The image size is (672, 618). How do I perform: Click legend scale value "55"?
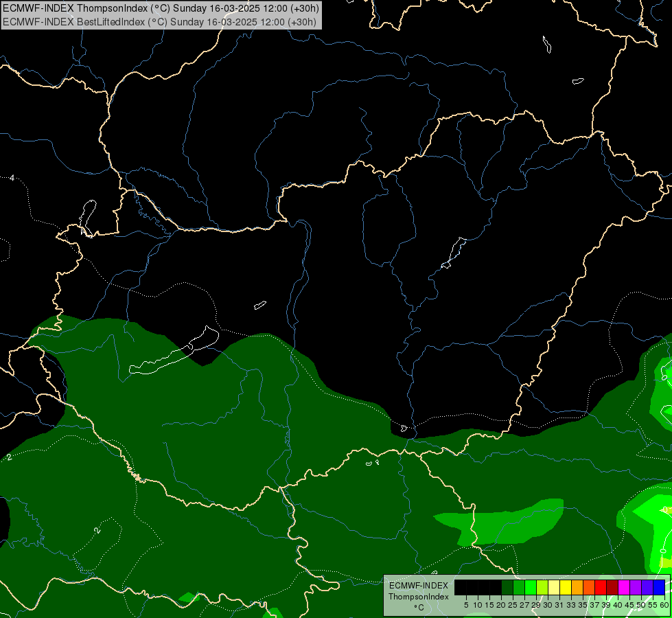(x=653, y=605)
